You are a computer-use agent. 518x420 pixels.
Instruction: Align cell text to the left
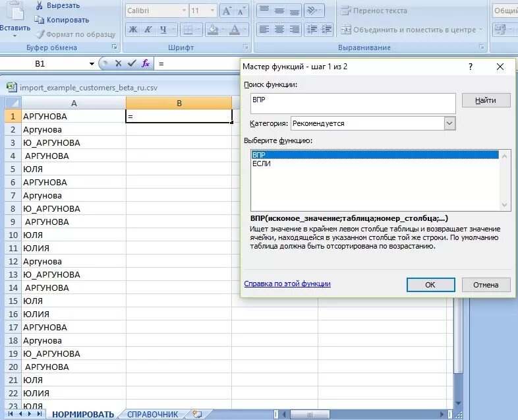click(x=264, y=30)
